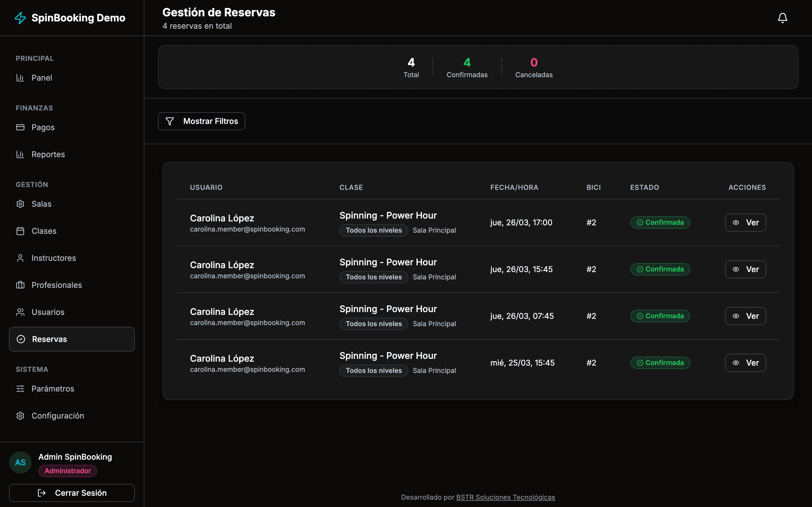Click the Parámetros sliders icon

coord(20,389)
